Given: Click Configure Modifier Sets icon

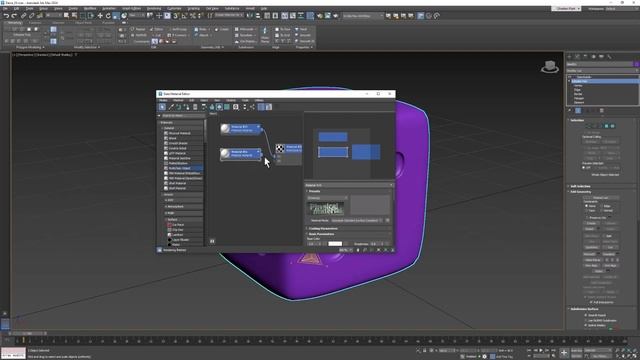Looking at the screenshot, I should coord(601,111).
